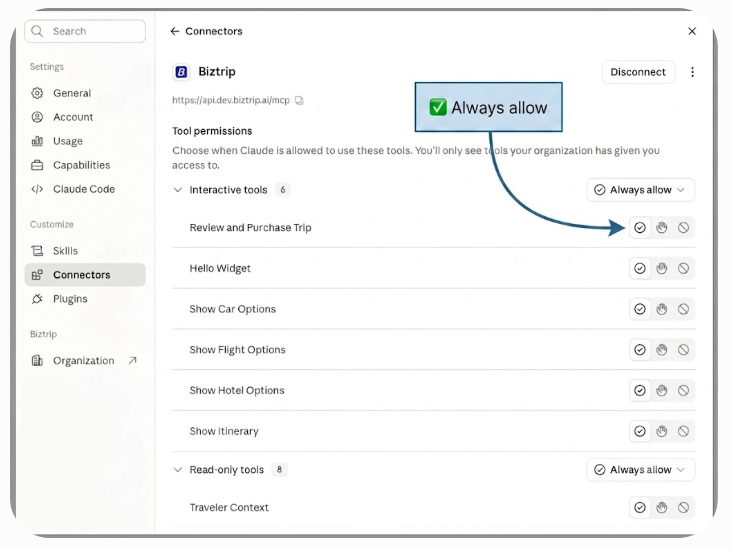
Task: Click blocked icon for Traveler Context
Action: click(x=683, y=507)
